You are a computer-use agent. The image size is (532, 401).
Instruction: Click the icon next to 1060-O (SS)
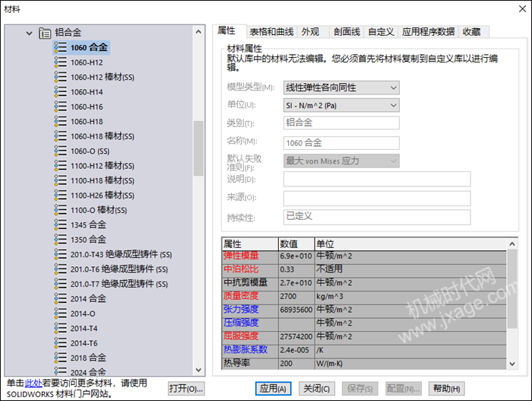[60, 151]
